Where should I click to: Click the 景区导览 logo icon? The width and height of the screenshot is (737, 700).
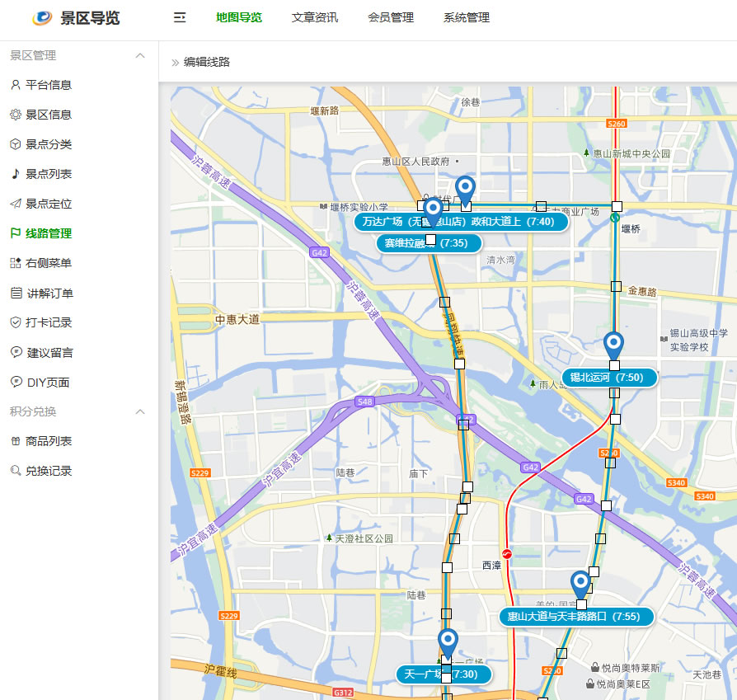[x=43, y=18]
